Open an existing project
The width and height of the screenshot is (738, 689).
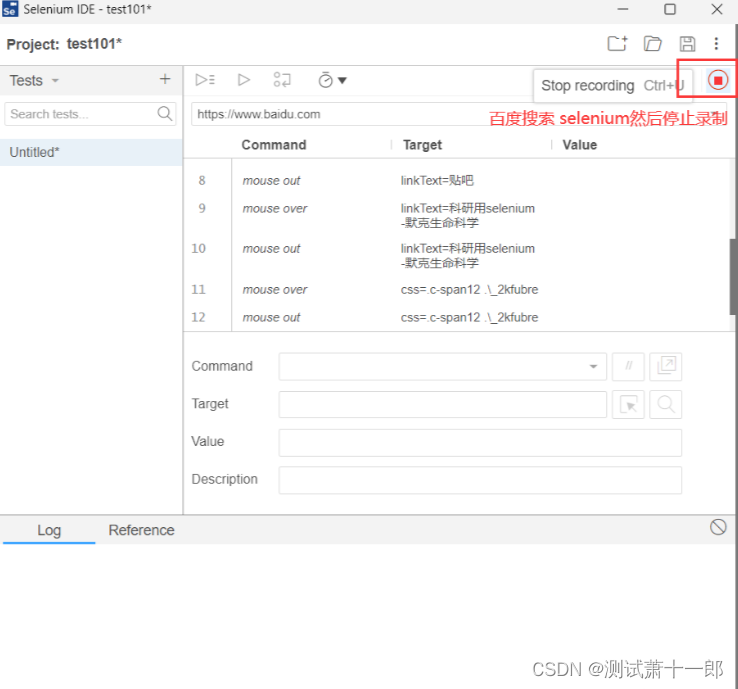652,44
